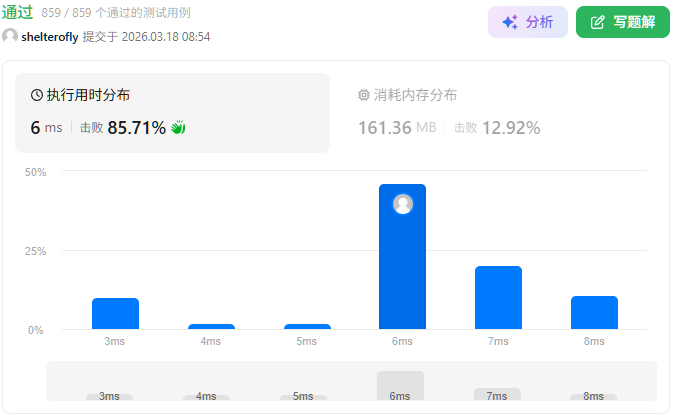Image resolution: width=676 pixels, height=419 pixels.
Task: Select the 3ms bar in the main chart
Action: click(115, 314)
